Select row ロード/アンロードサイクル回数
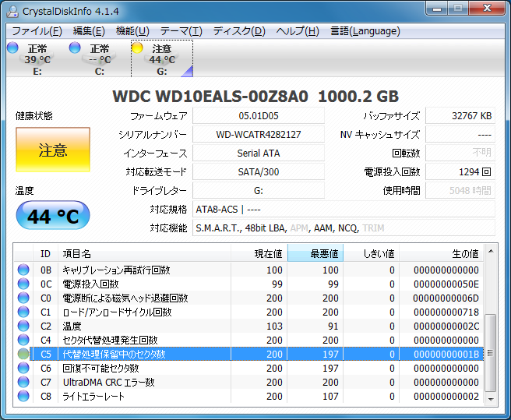Screen dimensions: 511x420 248,312
